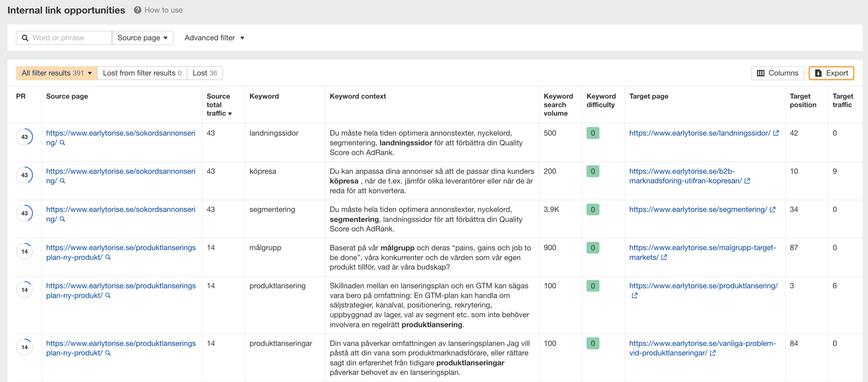Open target page landningssidor link
The image size is (868, 382).
[700, 133]
